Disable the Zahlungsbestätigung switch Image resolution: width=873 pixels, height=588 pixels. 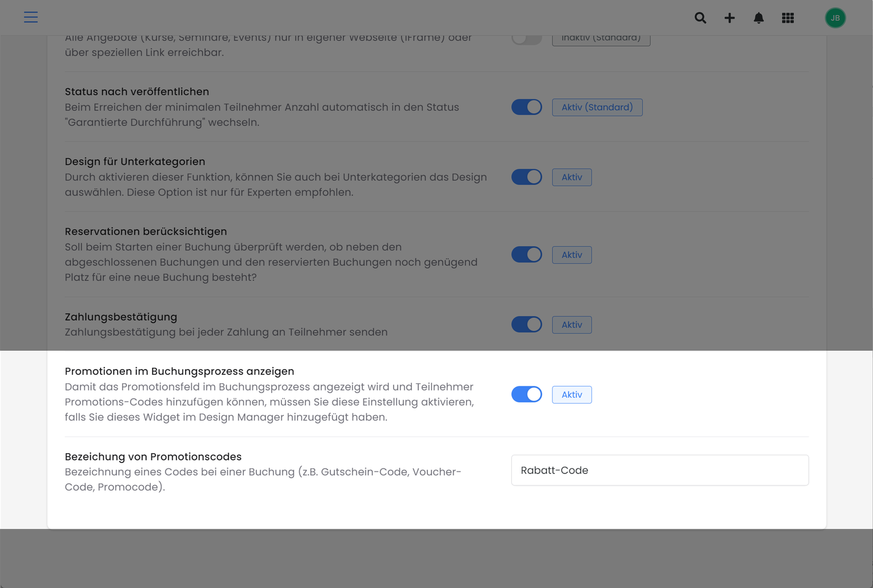point(527,324)
